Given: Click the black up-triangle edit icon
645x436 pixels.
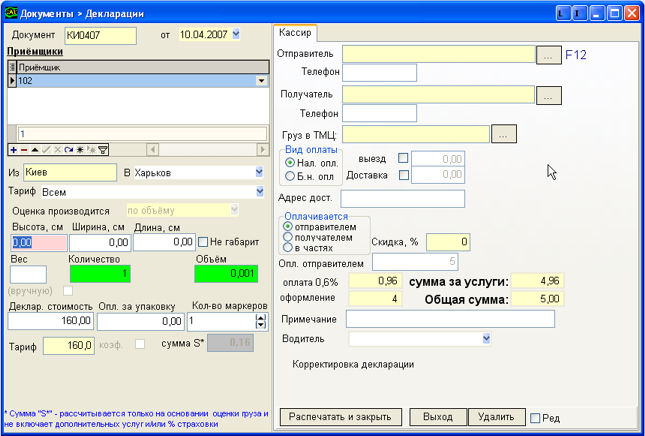Looking at the screenshot, I should (35, 150).
